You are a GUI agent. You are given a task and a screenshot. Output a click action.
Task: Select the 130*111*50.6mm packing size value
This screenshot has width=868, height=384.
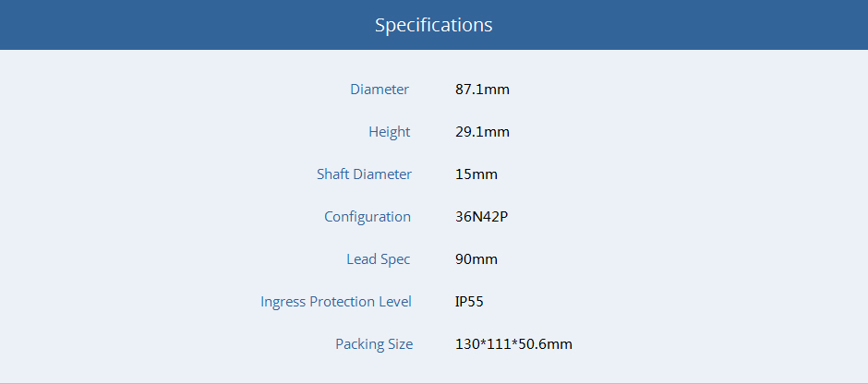point(513,344)
